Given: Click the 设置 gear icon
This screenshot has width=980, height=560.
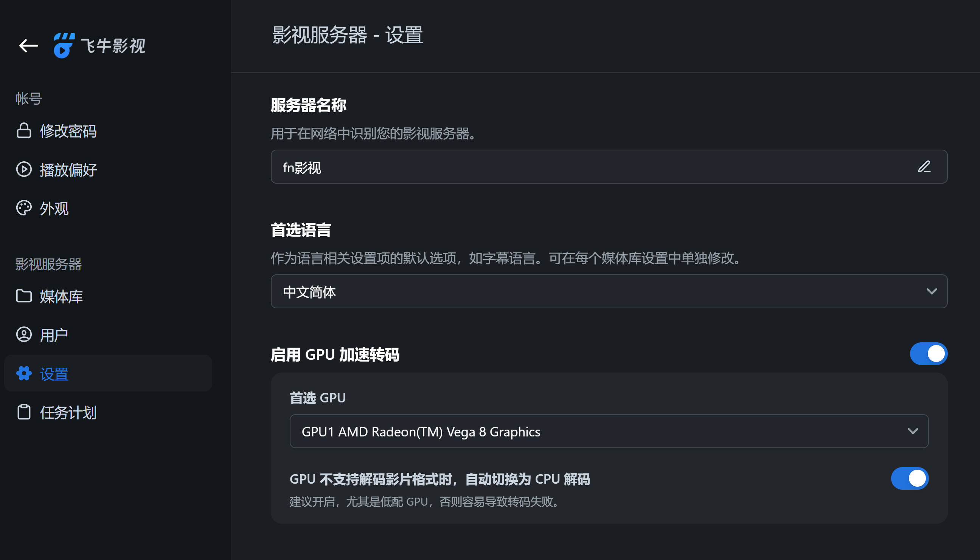Looking at the screenshot, I should [x=24, y=373].
